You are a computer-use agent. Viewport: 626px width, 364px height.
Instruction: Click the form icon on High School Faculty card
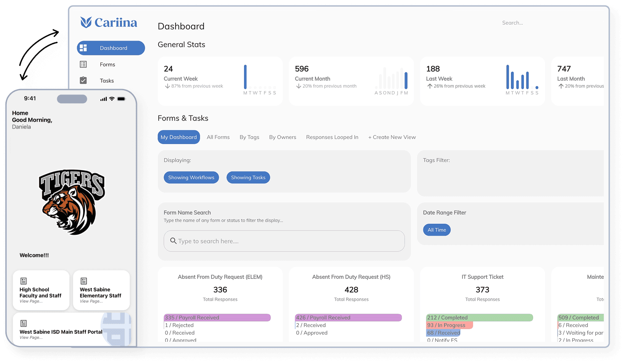pyautogui.click(x=24, y=281)
